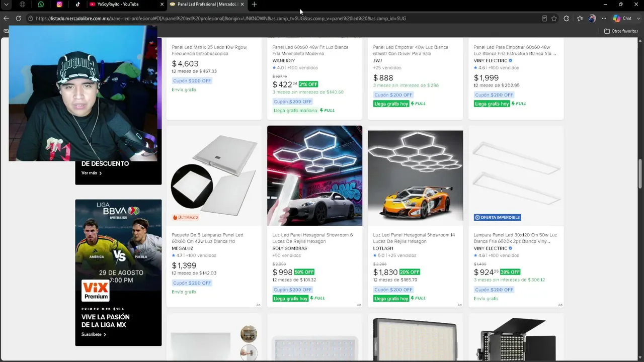Go back to the previous page
The width and height of the screenshot is (644, 362).
pyautogui.click(x=6, y=19)
